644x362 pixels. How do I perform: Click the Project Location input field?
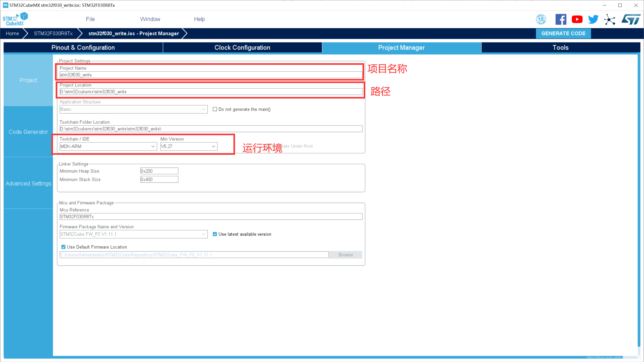pos(211,92)
